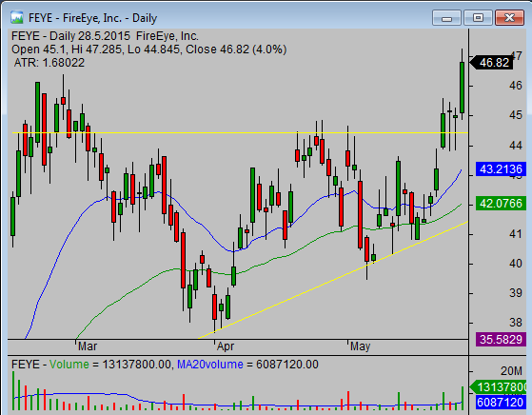Click the tallest green volume bar at far left

coord(13,390)
